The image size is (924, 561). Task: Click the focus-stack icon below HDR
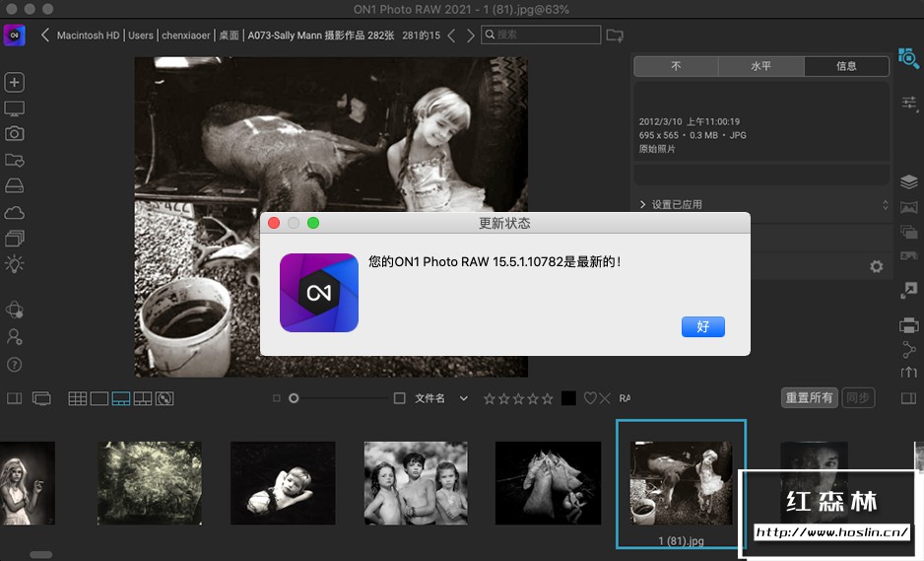(x=908, y=255)
